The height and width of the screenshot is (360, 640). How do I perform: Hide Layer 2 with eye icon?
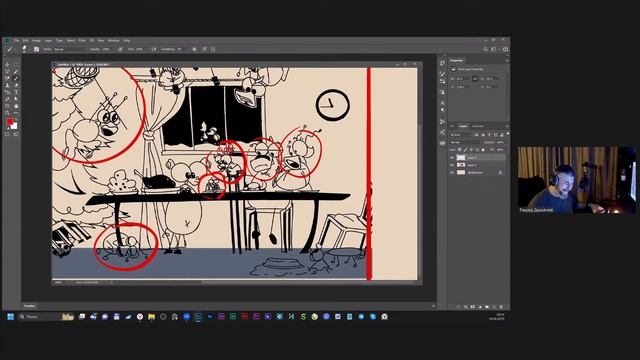point(452,158)
